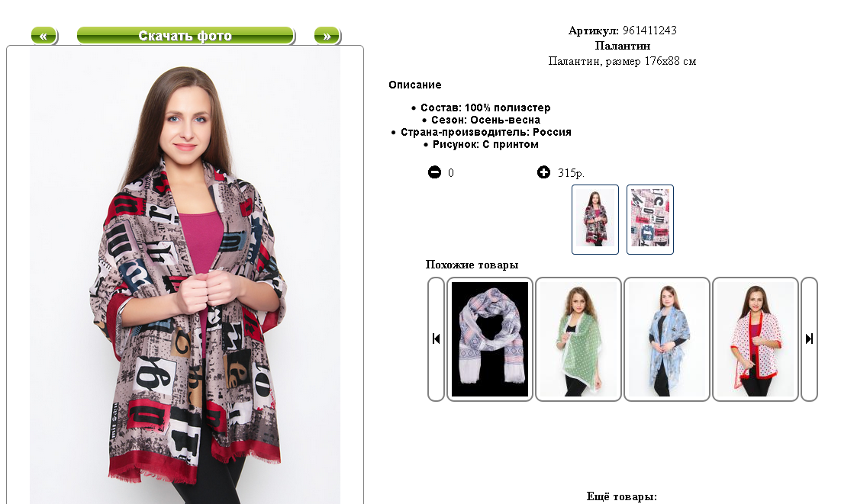Go to previous photo with « button

click(44, 36)
